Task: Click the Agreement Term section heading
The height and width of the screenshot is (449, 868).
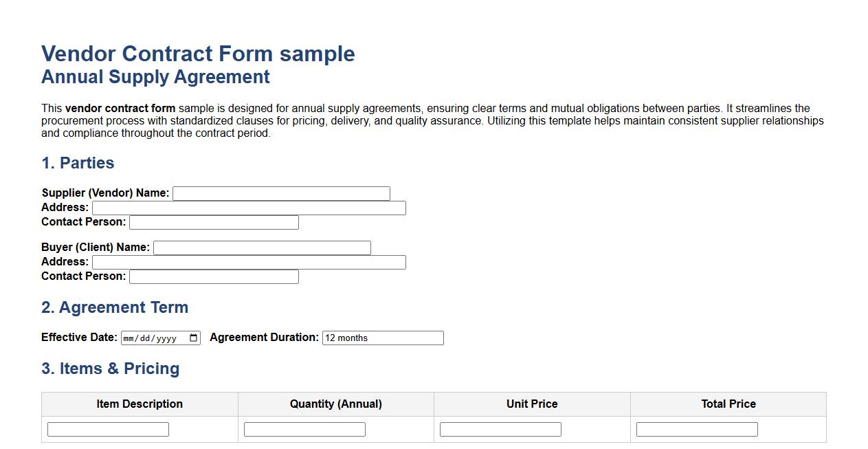Action: tap(115, 307)
